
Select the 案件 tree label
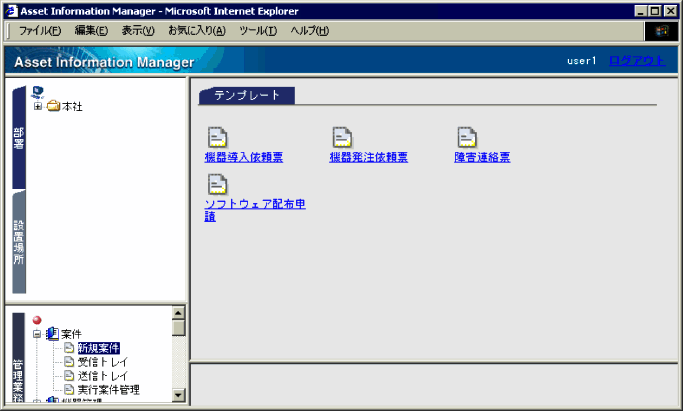71,334
